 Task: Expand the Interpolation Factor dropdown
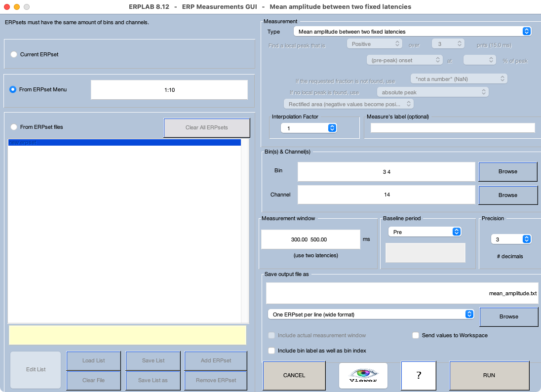coord(309,128)
